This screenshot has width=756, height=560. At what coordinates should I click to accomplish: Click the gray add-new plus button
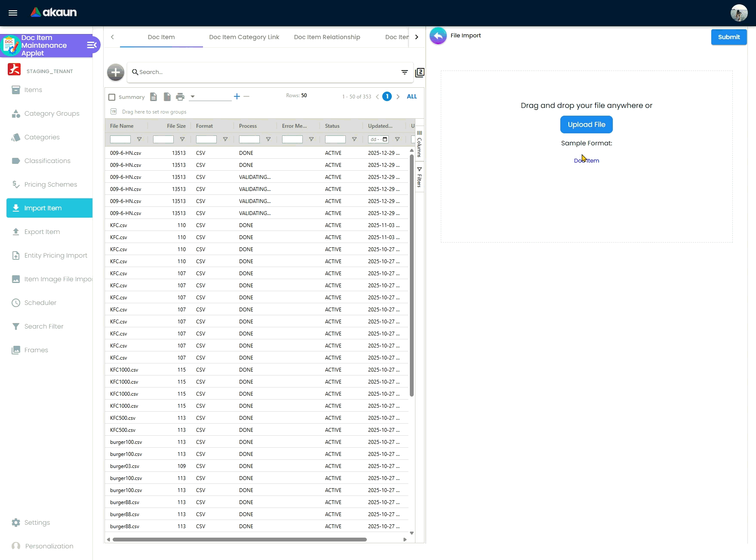pos(116,72)
